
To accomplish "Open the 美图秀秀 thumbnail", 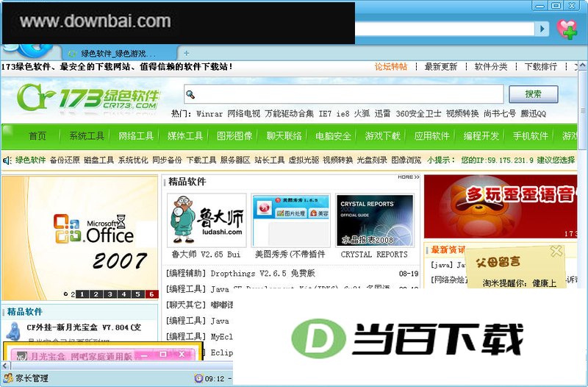I will (x=291, y=220).
